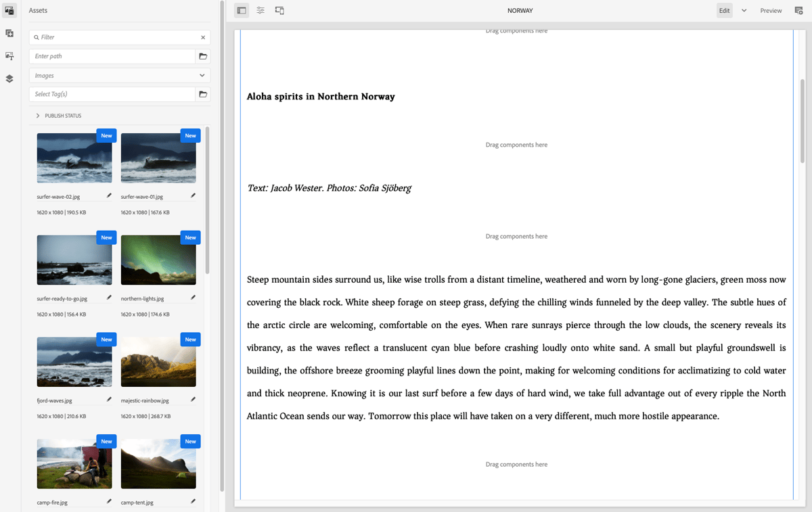Open the Edit mode dropdown chevron

pos(743,10)
